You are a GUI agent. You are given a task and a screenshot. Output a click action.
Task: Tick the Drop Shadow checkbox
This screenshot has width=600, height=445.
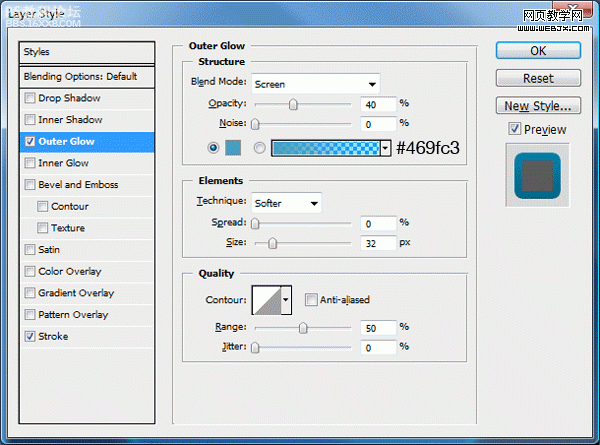[30, 98]
